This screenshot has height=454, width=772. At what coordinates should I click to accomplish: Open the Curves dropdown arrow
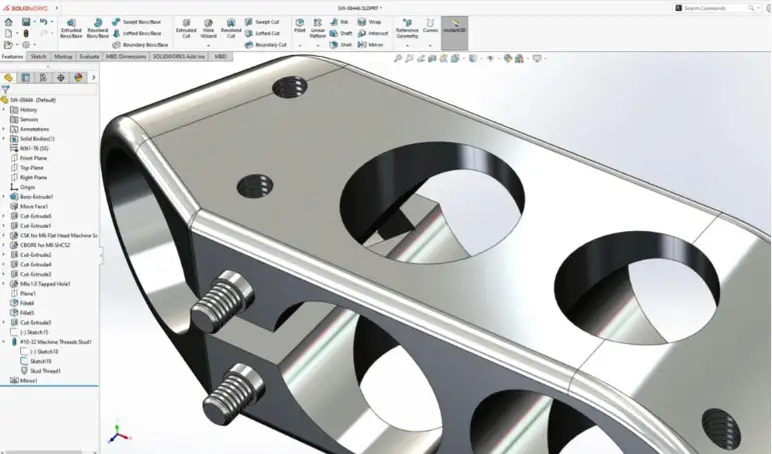[x=430, y=46]
